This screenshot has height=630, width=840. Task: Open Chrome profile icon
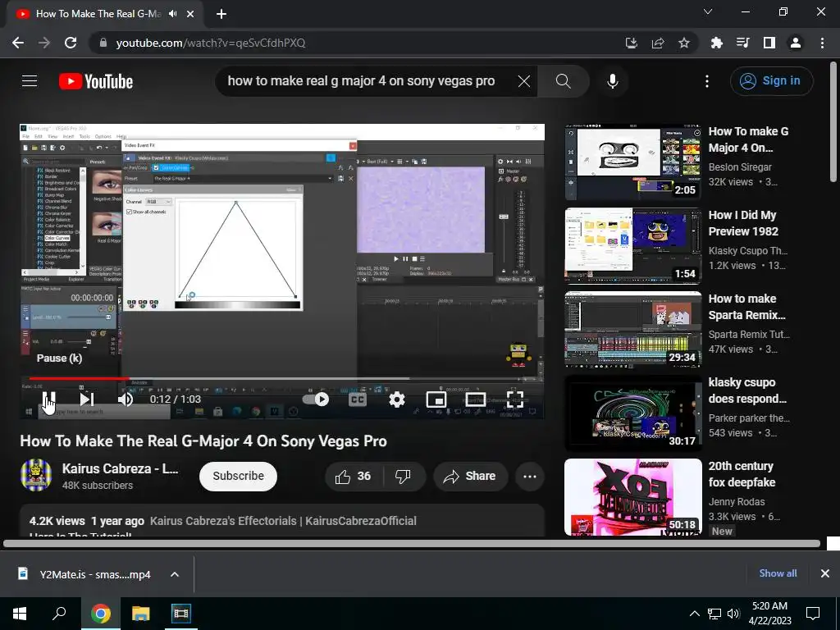796,43
